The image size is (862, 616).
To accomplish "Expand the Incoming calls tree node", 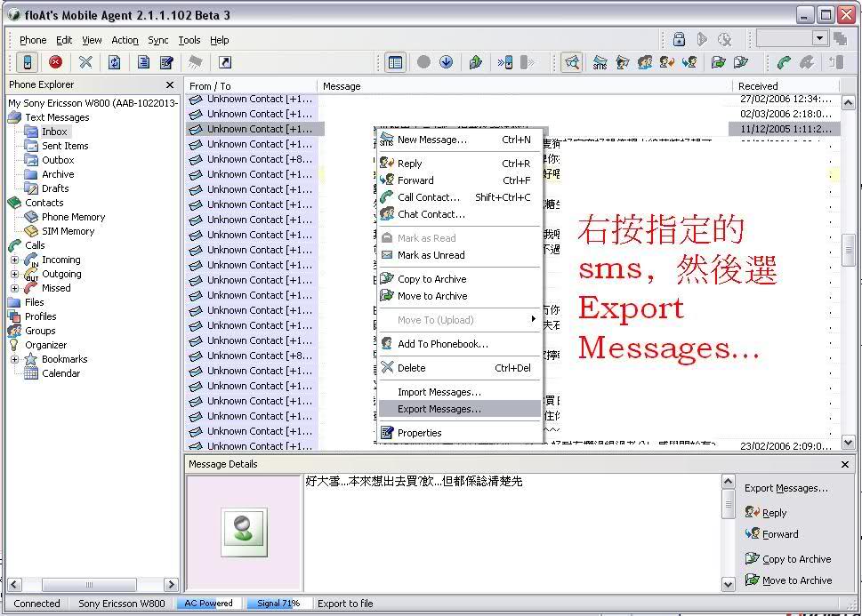I will tap(15, 260).
